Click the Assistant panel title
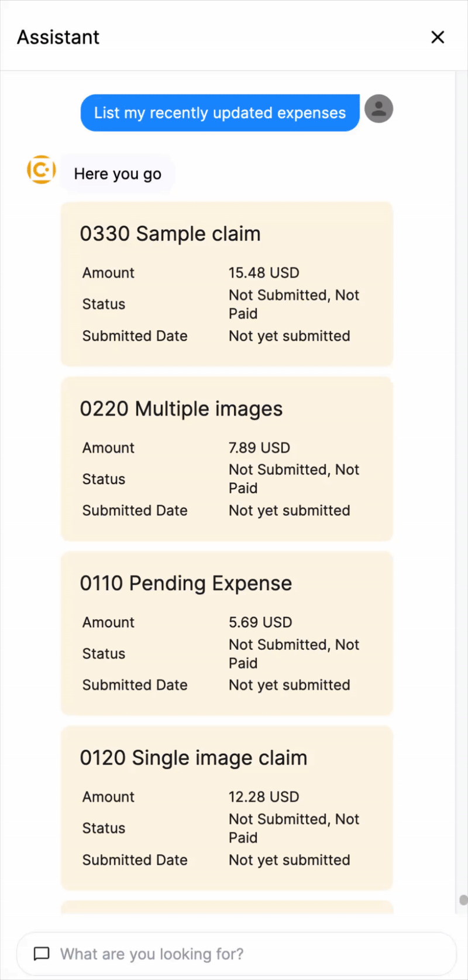Image resolution: width=468 pixels, height=980 pixels. [58, 37]
